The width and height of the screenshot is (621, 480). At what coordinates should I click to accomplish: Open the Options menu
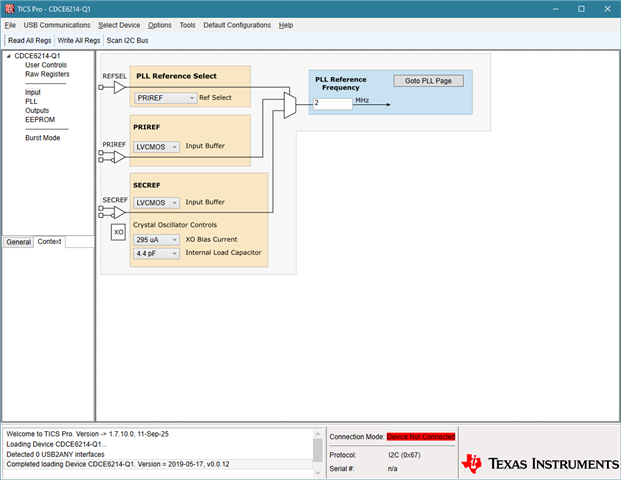(x=160, y=25)
